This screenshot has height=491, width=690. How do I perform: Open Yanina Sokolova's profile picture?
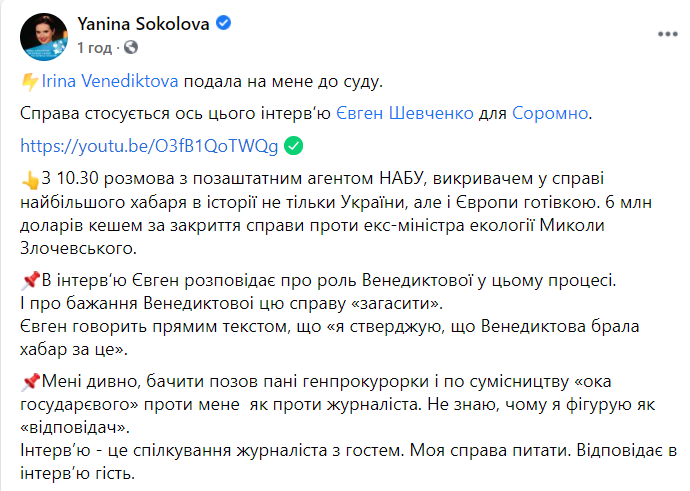click(44, 37)
